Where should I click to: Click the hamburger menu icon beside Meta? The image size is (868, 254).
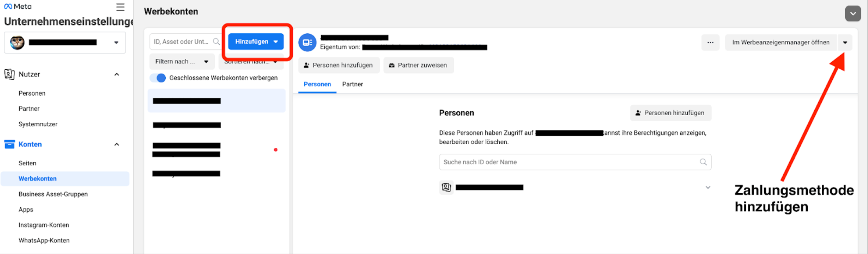pyautogui.click(x=120, y=7)
